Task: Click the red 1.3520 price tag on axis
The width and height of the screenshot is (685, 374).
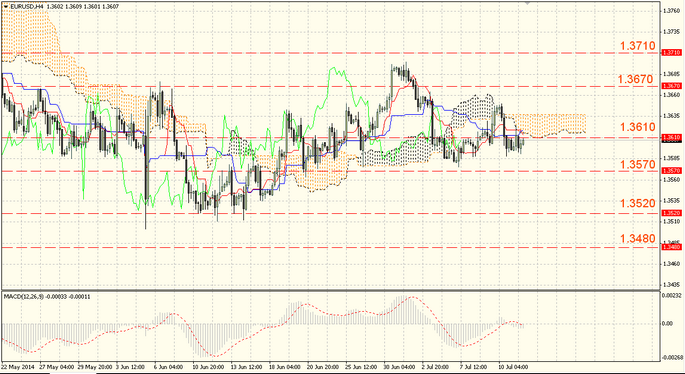Action: [x=671, y=213]
